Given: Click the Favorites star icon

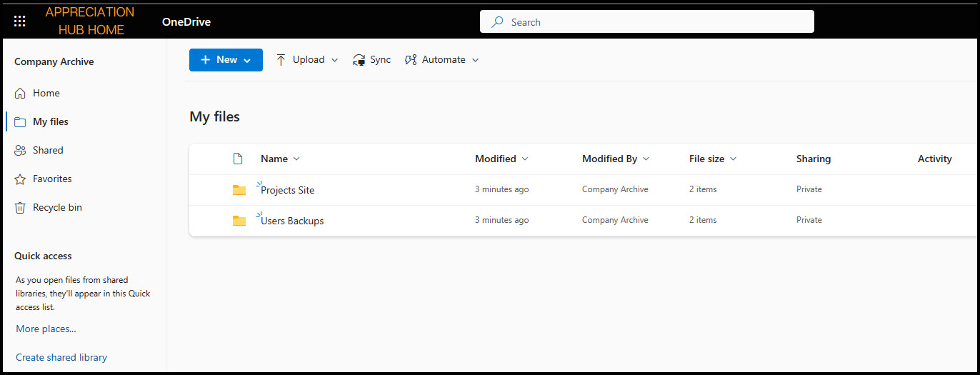Looking at the screenshot, I should point(20,179).
